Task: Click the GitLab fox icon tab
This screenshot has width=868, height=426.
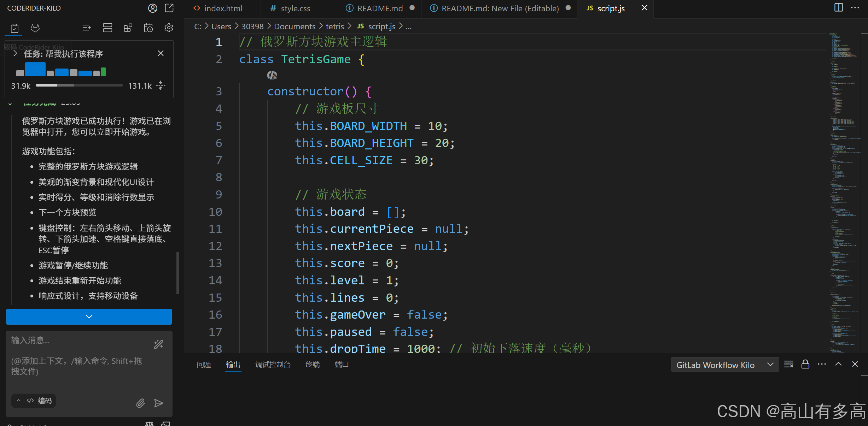Action: (35, 28)
